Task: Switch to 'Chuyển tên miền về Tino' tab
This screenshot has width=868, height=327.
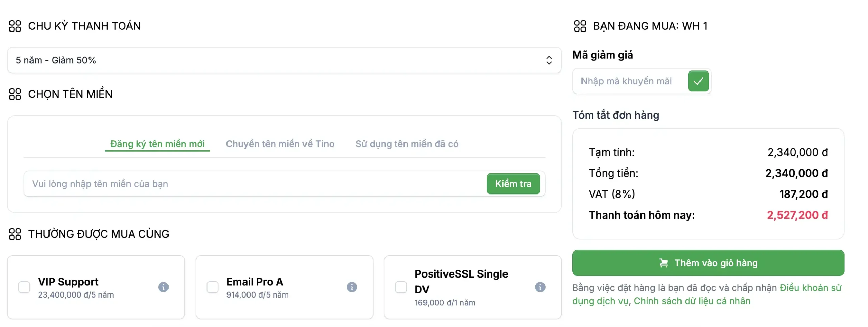Action: click(x=280, y=144)
